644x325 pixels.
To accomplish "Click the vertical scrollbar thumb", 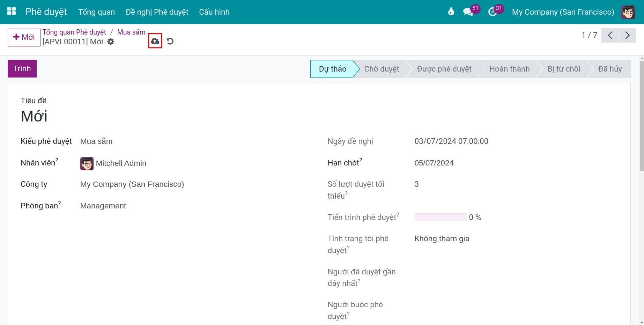I will click(642, 115).
